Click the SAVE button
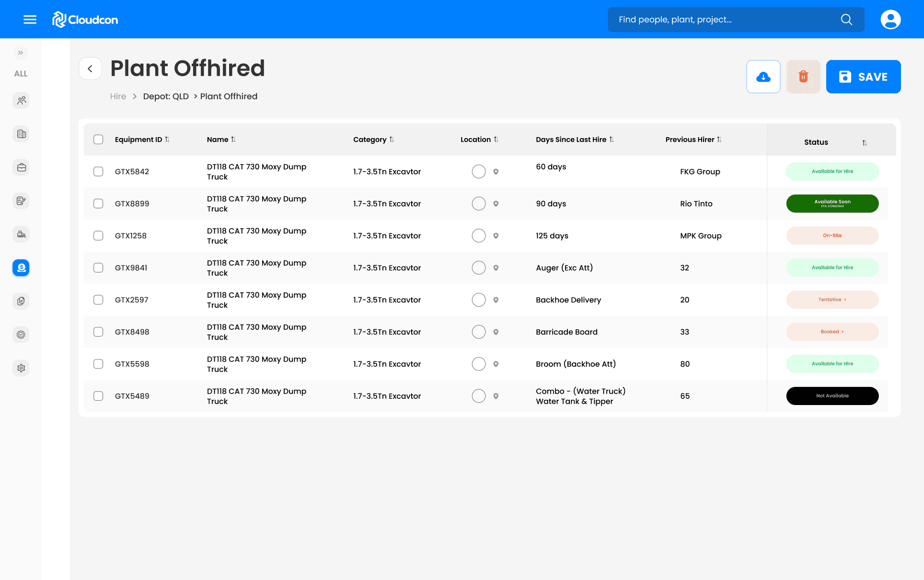 coord(863,77)
